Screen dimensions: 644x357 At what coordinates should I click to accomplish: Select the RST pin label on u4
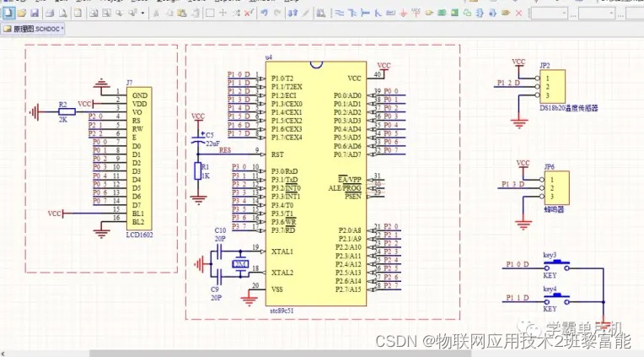point(277,154)
